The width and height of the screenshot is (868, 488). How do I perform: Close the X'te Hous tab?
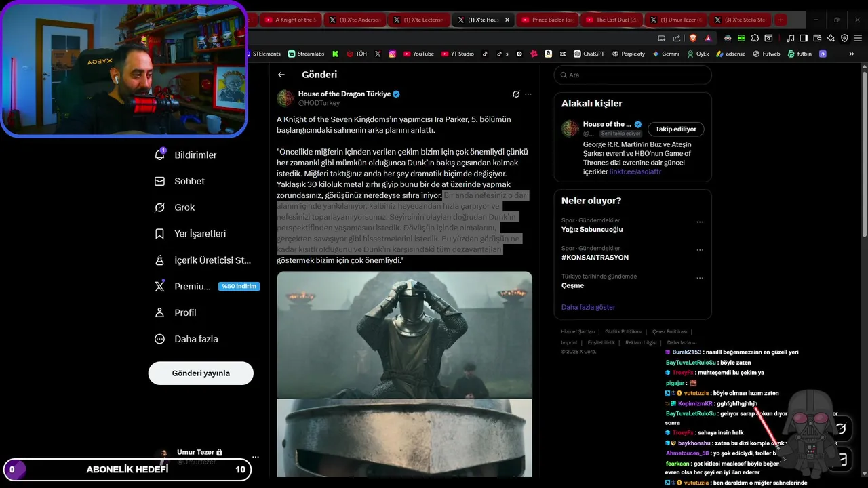tap(507, 20)
